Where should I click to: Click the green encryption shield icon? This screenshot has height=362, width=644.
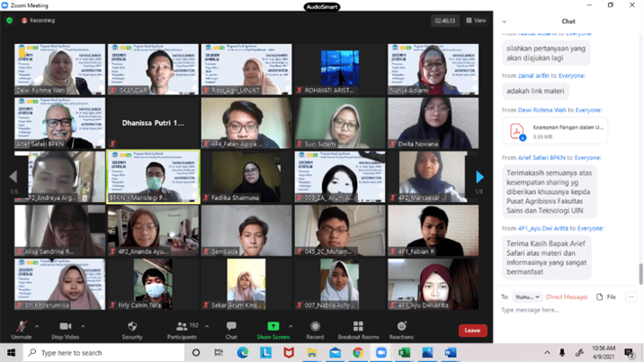[x=10, y=20]
